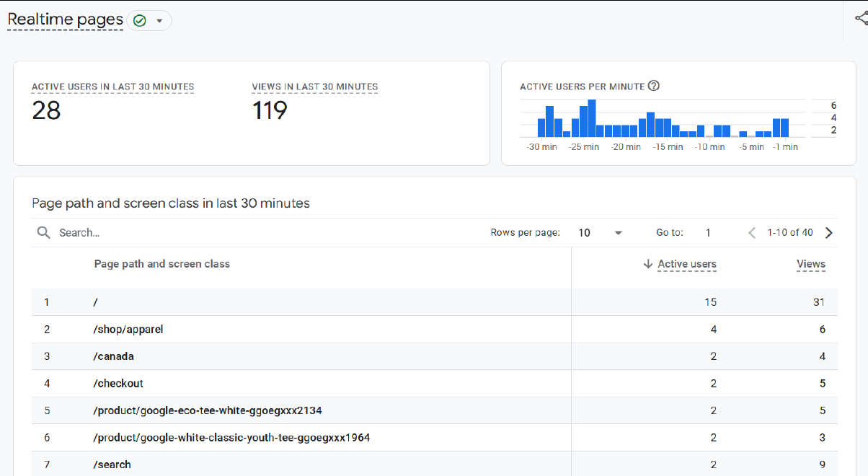Viewport: 868px width, 476px height.
Task: Click the ACTIVE USERS IN LAST 30 MINUTES label
Action: [112, 87]
